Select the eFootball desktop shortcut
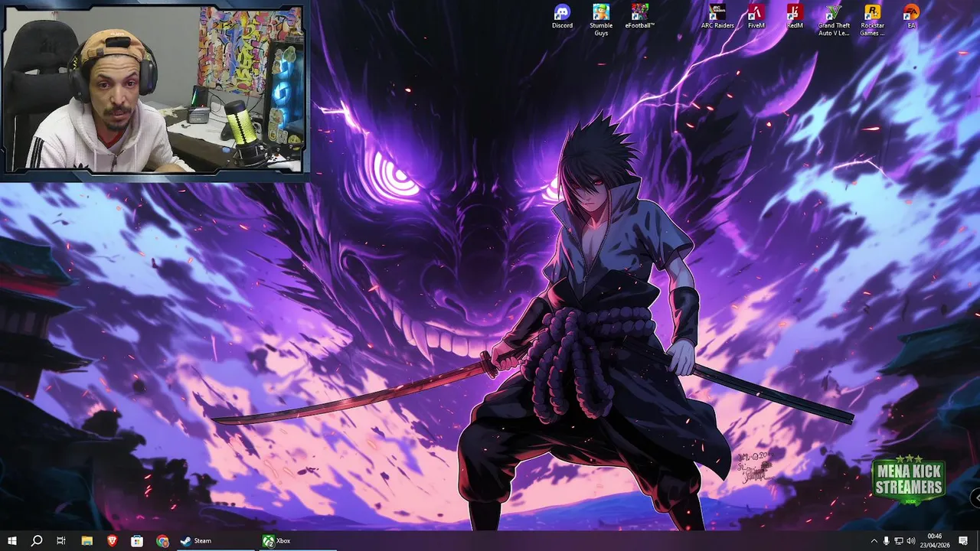Image resolution: width=980 pixels, height=551 pixels. tap(640, 16)
